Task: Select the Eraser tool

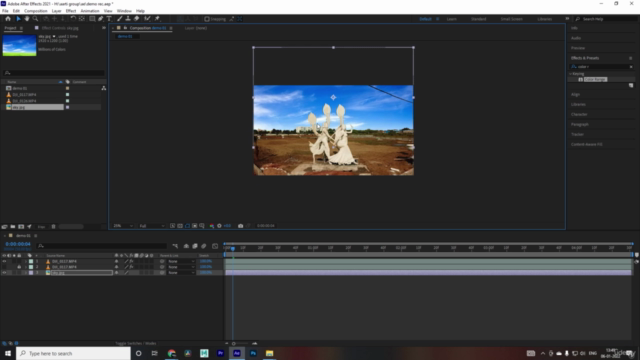Action: coord(136,19)
